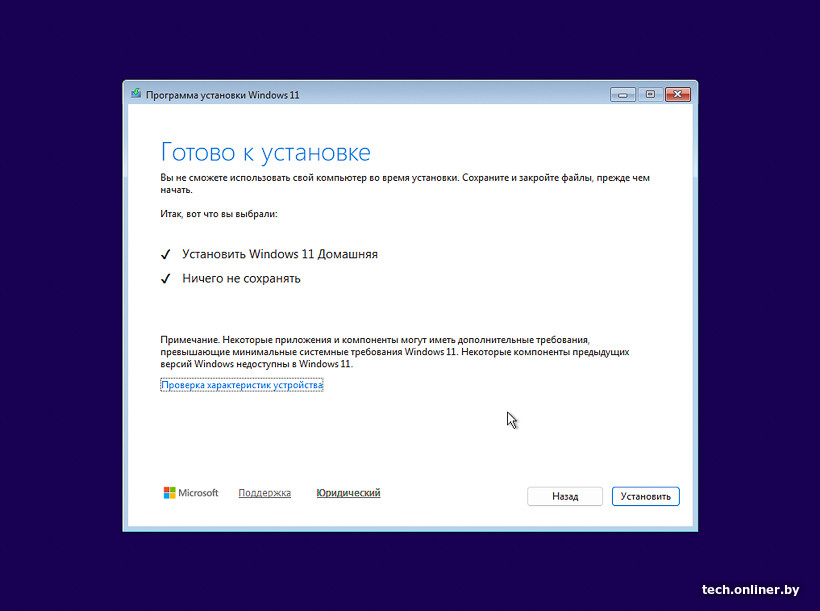Click the Установить button
The image size is (820, 611).
tap(645, 496)
